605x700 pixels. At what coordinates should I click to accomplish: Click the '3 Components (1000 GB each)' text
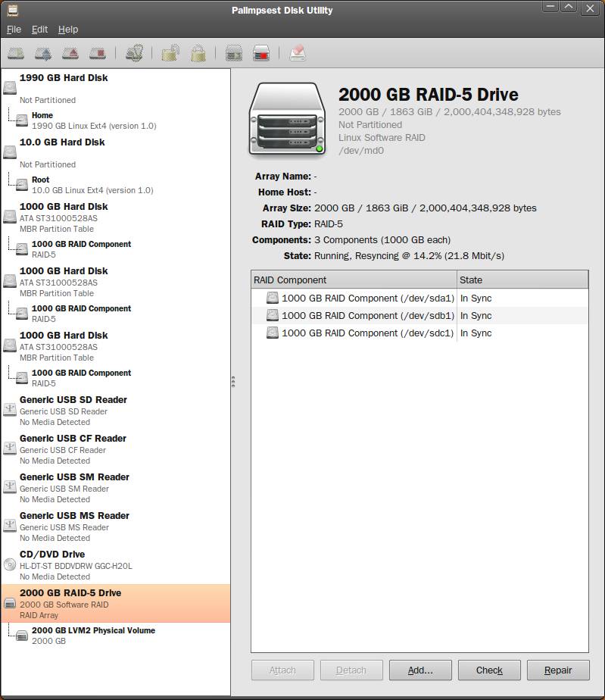[x=382, y=239]
